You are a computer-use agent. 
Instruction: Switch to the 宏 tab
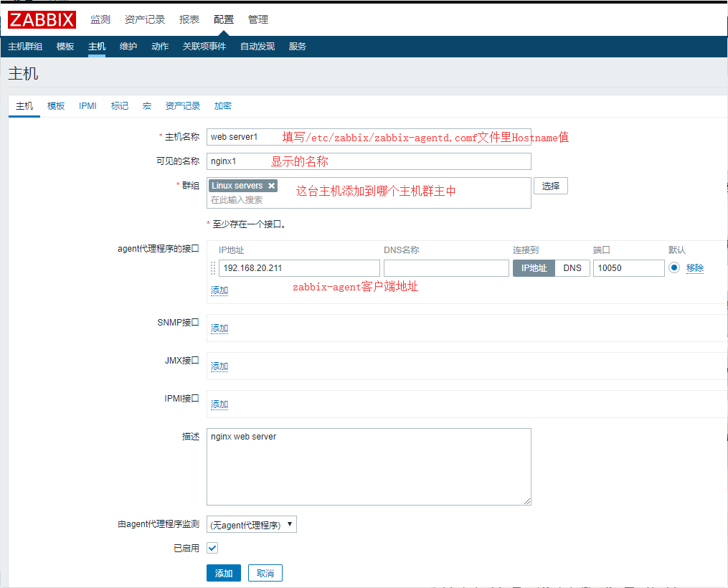[147, 106]
